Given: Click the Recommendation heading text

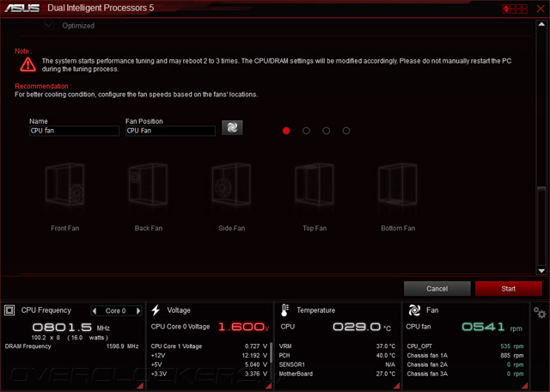Looking at the screenshot, I should 43,86.
